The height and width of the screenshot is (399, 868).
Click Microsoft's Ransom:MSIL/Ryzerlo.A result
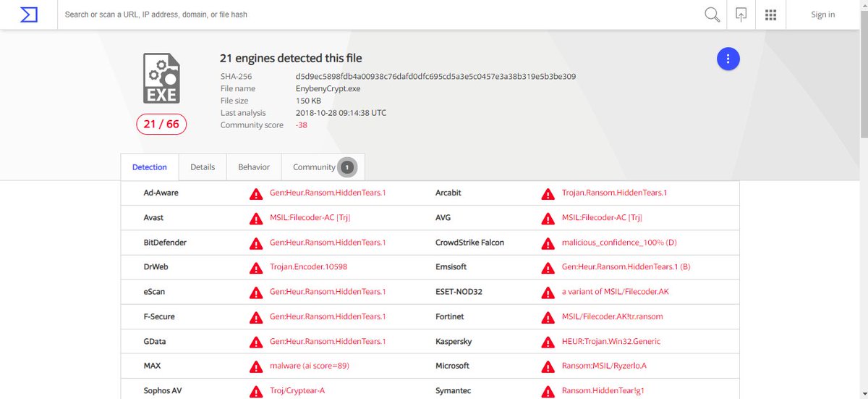tap(604, 366)
